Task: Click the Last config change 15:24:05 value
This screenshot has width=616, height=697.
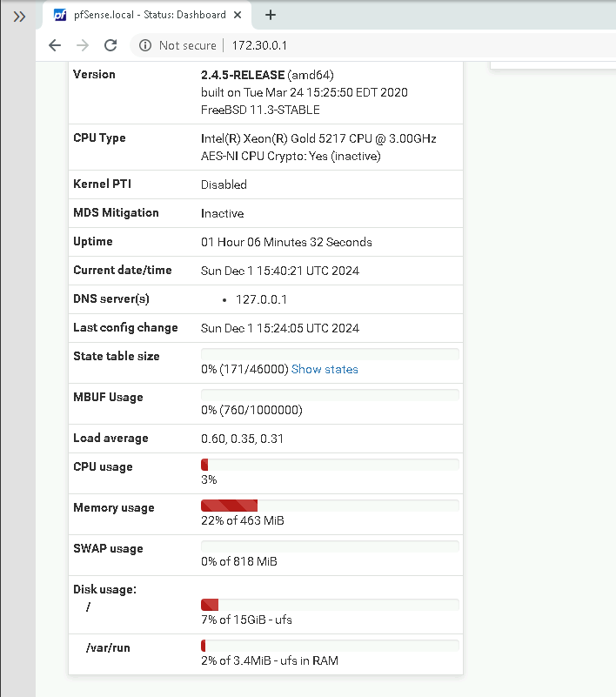Action: [x=280, y=329]
